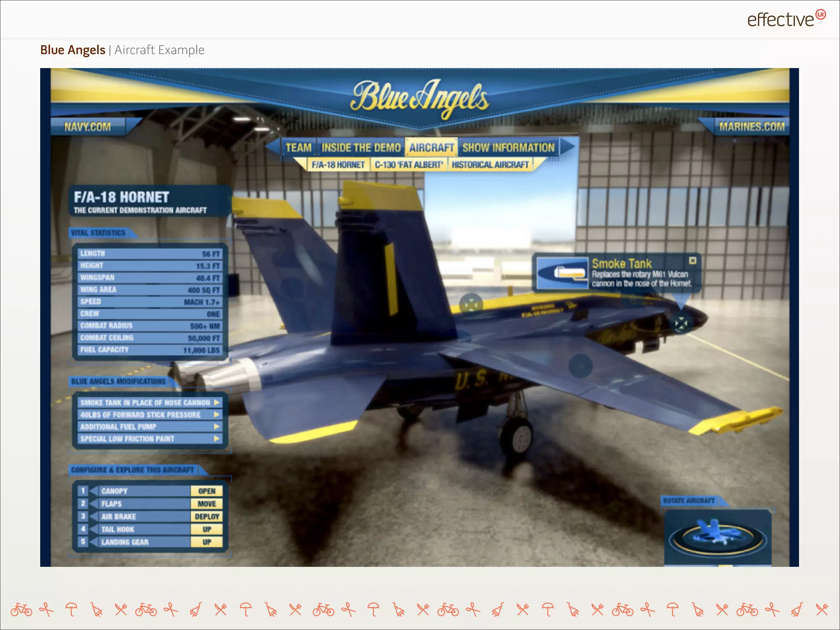Click number 5 badge for Landing Gear
The width and height of the screenshot is (840, 630).
coord(83,541)
